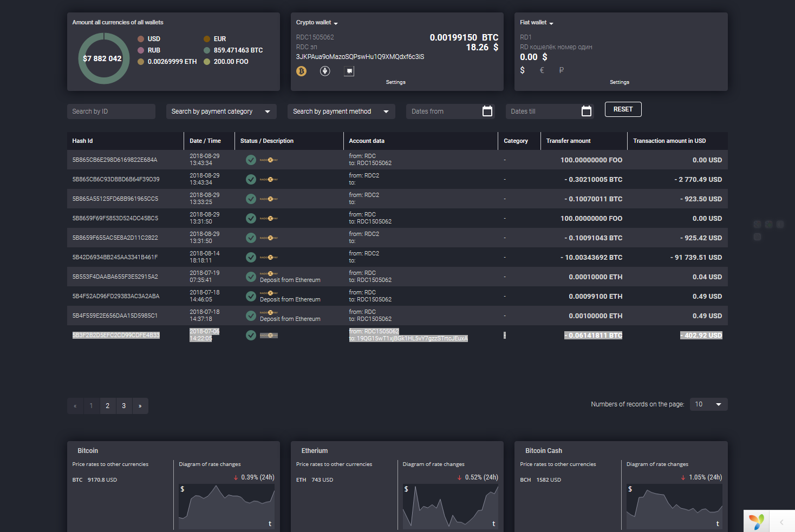Image resolution: width=795 pixels, height=532 pixels.
Task: Open Fiat wallet selector dropdown
Action: (537, 23)
